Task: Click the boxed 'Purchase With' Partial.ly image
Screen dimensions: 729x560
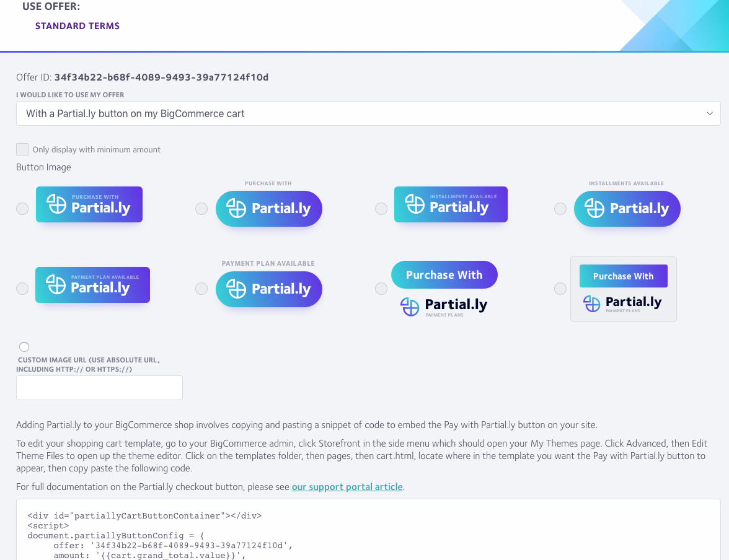Action: [624, 289]
